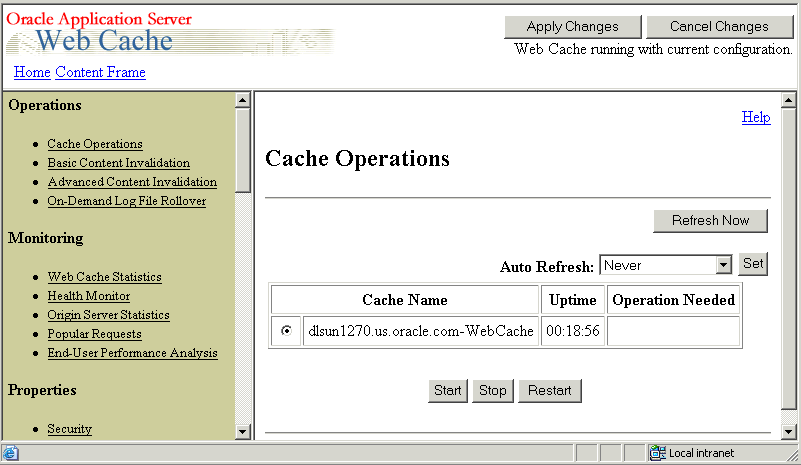
Task: Open Health Monitor page
Action: 89,296
